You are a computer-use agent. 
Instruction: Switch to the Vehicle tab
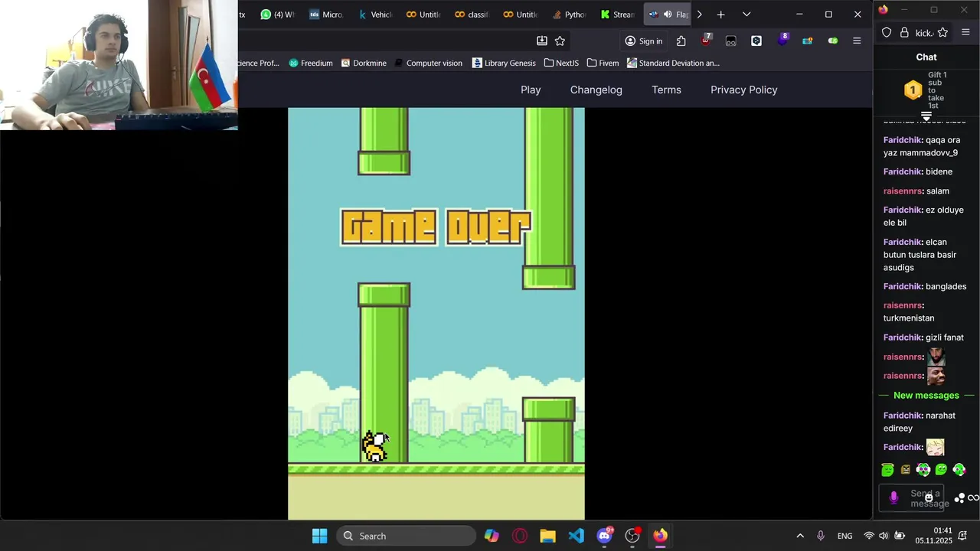[x=374, y=15]
